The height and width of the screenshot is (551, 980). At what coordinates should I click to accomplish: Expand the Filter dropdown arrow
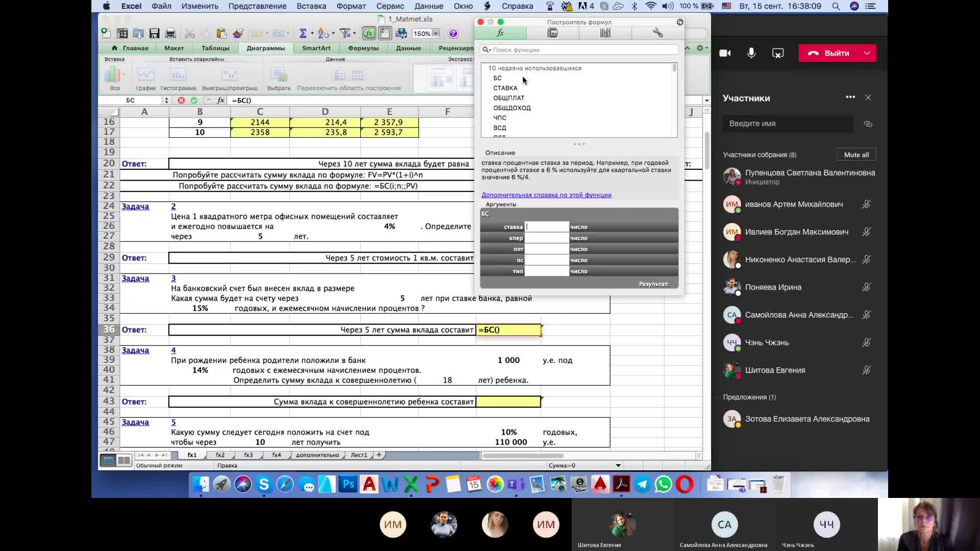[354, 34]
